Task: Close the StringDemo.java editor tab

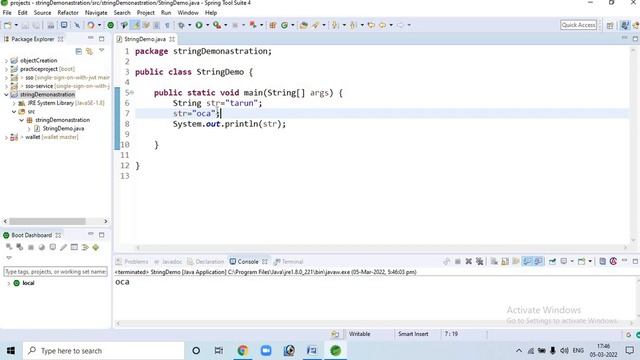Action: tap(172, 39)
